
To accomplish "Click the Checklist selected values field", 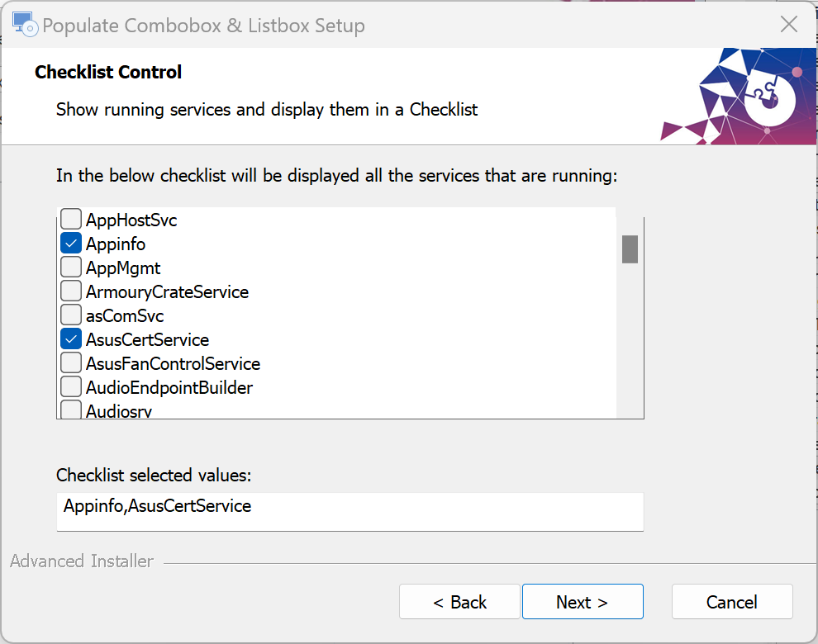I will point(350,512).
